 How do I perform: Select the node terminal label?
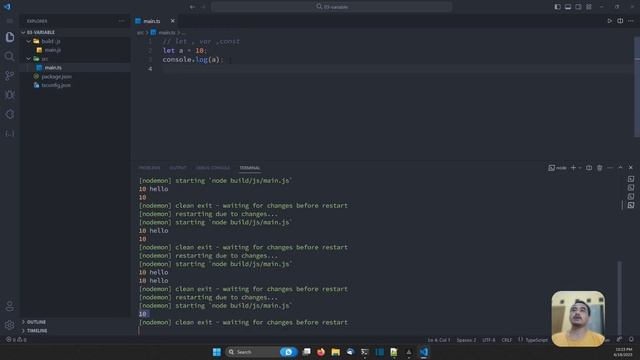tap(558, 168)
